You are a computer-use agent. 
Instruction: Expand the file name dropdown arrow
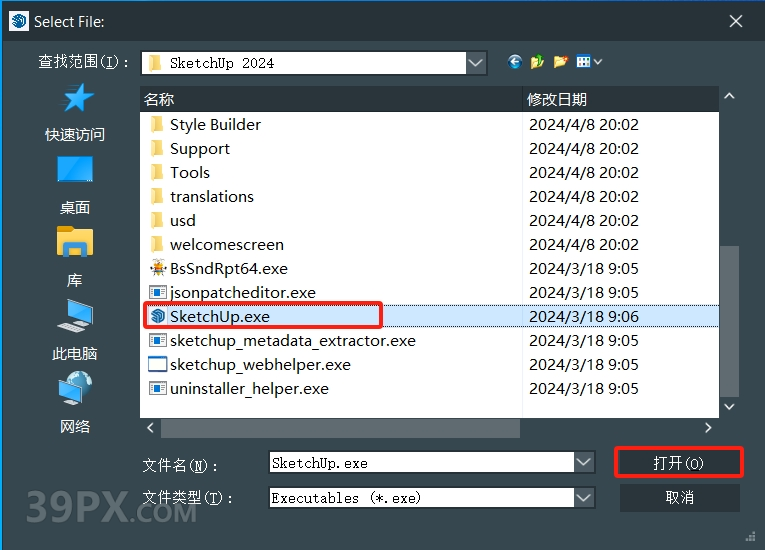click(584, 462)
